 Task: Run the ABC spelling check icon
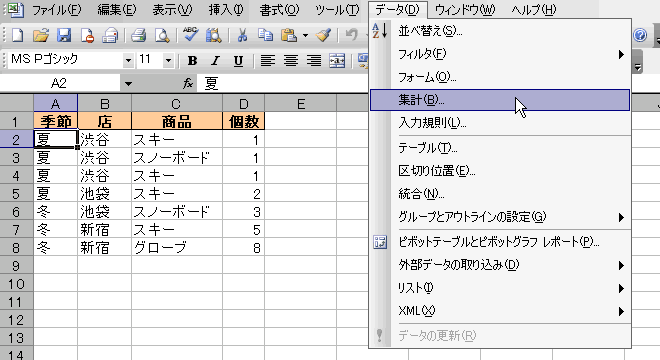[x=190, y=35]
